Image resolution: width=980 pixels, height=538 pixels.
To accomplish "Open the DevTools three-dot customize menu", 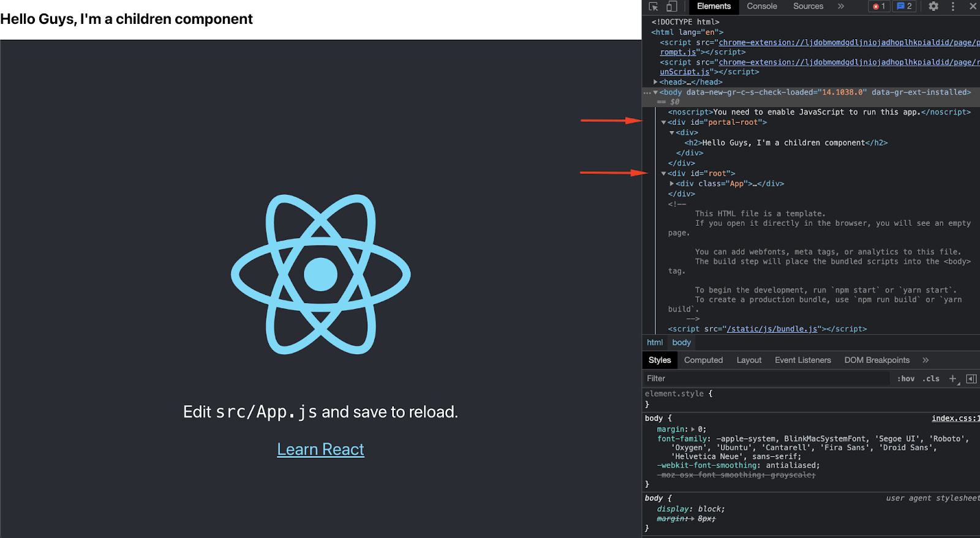I will 953,6.
